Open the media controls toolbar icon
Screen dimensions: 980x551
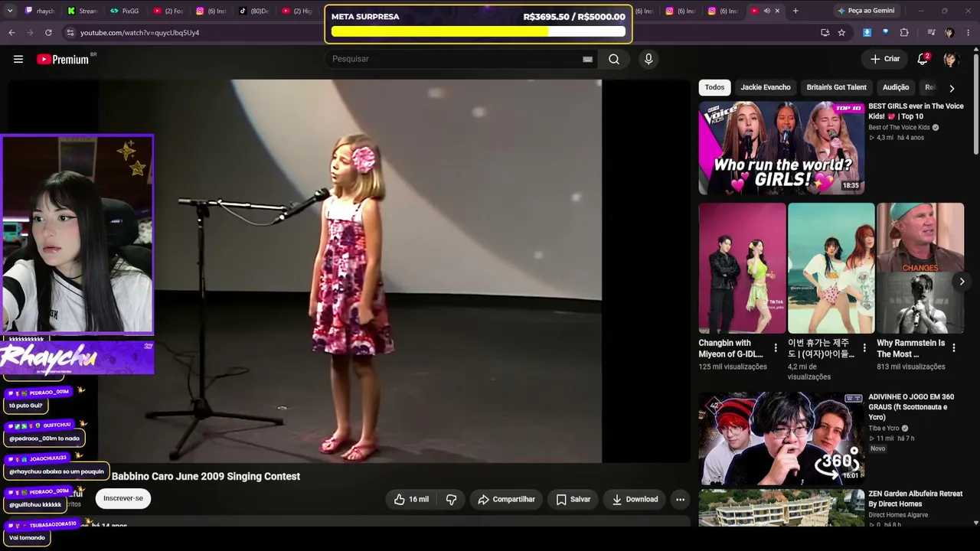[931, 33]
